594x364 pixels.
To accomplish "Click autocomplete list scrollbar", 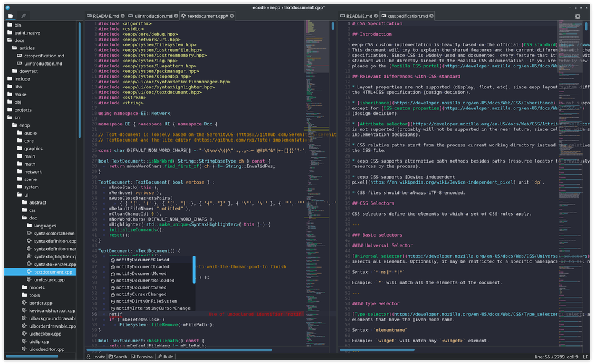I will click(194, 270).
